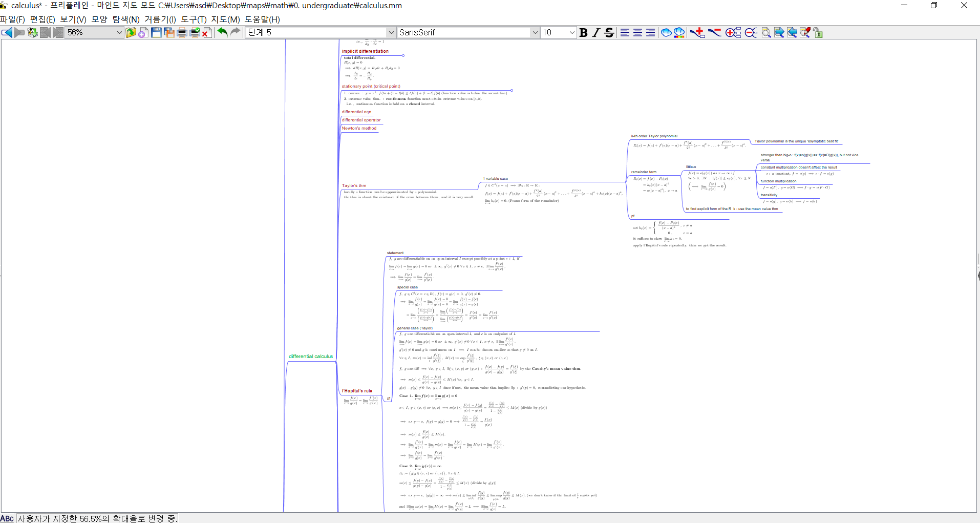Open the 편집(E) menu
980x523 pixels.
coord(42,19)
